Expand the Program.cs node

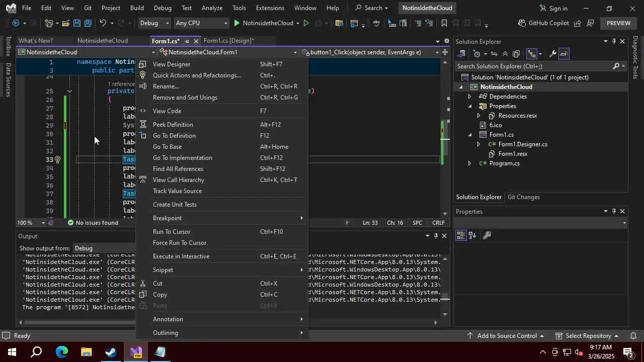pos(469,163)
